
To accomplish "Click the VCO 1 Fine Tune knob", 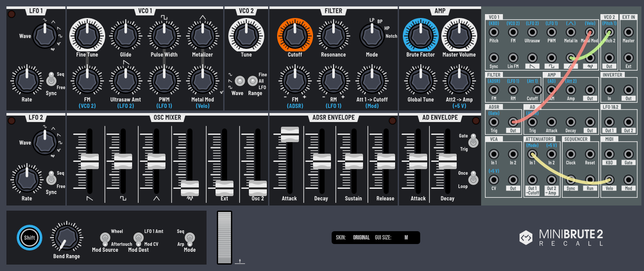I will click(x=87, y=36).
